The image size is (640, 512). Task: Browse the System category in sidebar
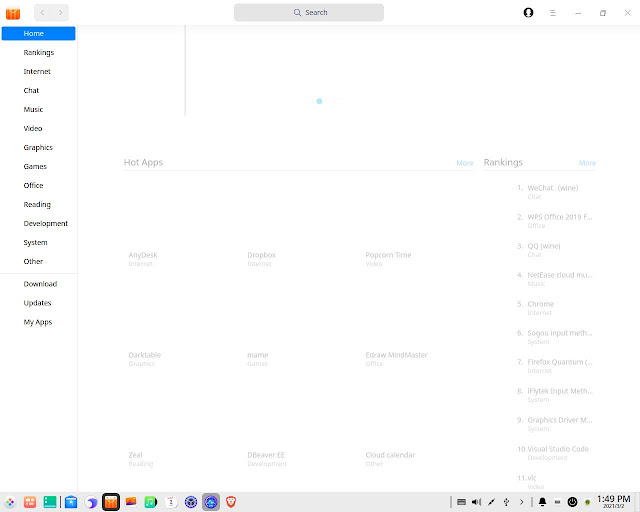pyautogui.click(x=38, y=242)
